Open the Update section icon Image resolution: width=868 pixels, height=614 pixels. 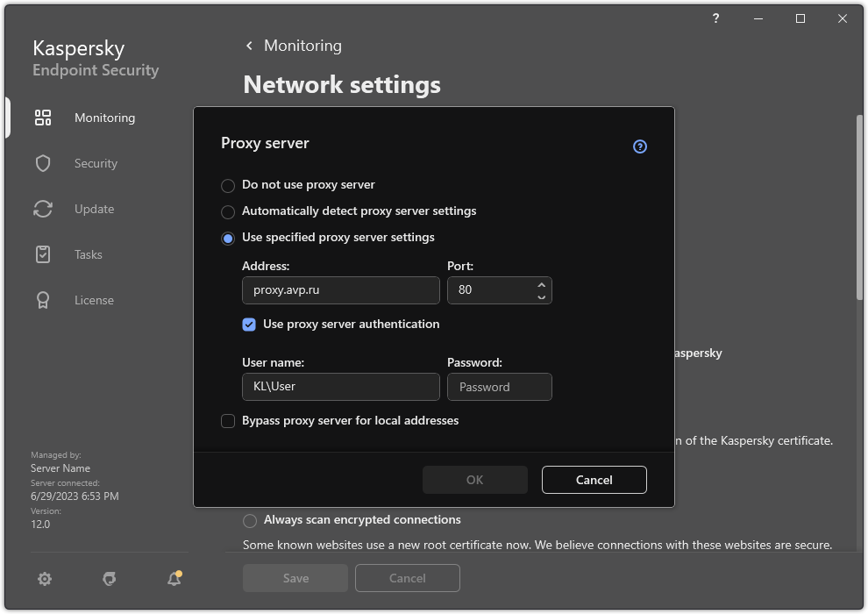pyautogui.click(x=43, y=209)
